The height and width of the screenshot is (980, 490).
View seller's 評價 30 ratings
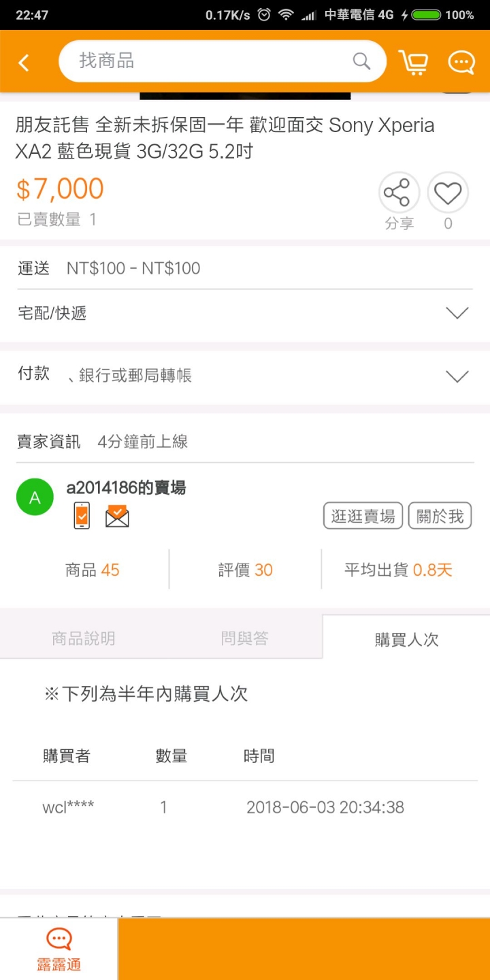[245, 570]
